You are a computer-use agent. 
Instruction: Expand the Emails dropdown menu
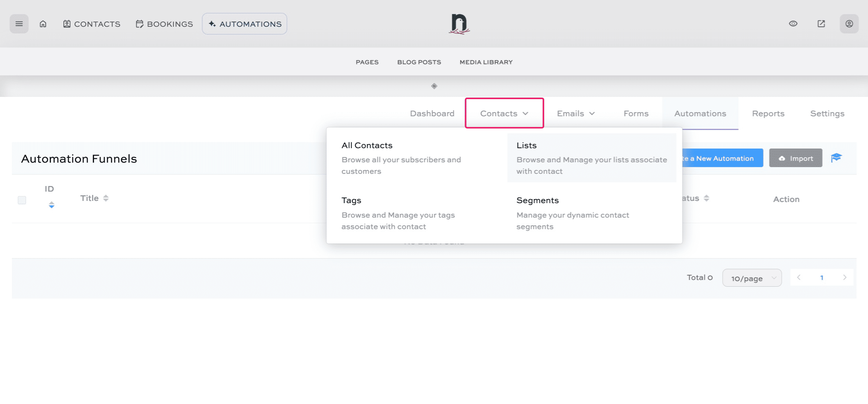point(576,114)
